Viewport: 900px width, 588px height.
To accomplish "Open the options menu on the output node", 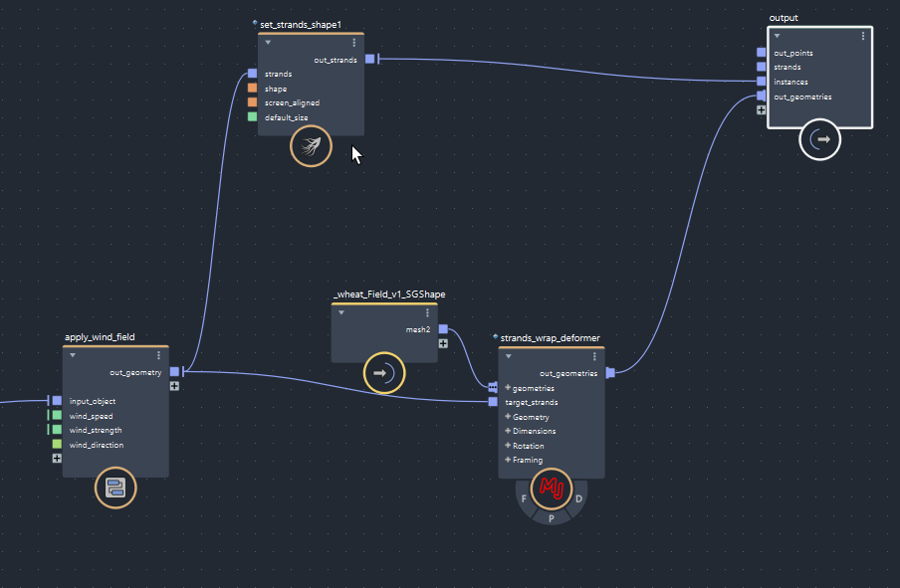I will point(862,36).
